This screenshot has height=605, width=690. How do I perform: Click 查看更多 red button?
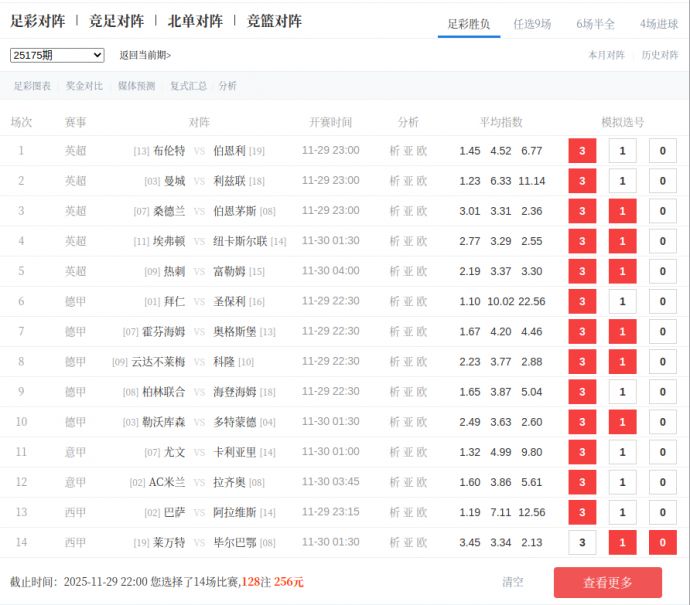(608, 582)
